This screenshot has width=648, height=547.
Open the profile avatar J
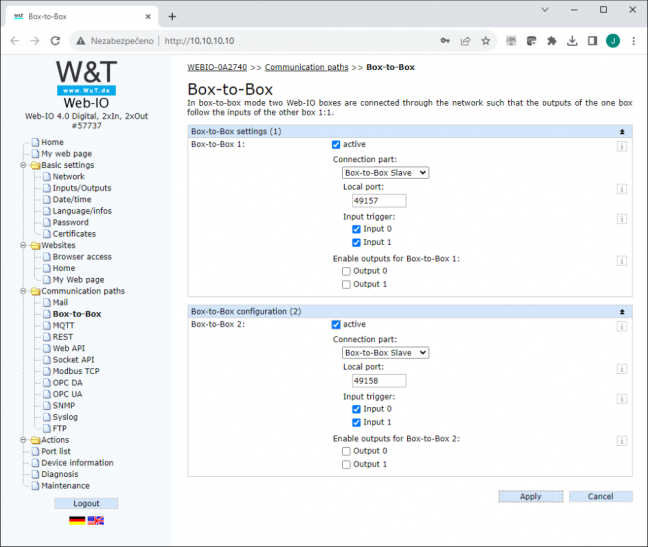(x=613, y=40)
